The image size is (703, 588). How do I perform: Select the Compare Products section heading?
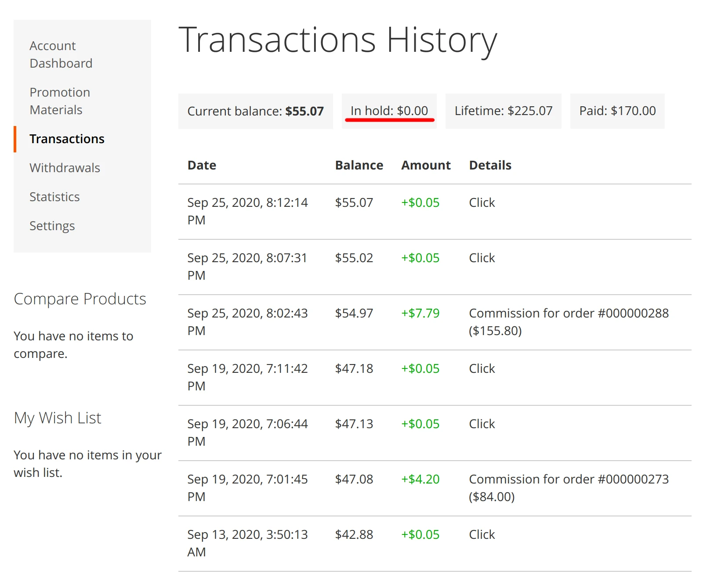[80, 299]
